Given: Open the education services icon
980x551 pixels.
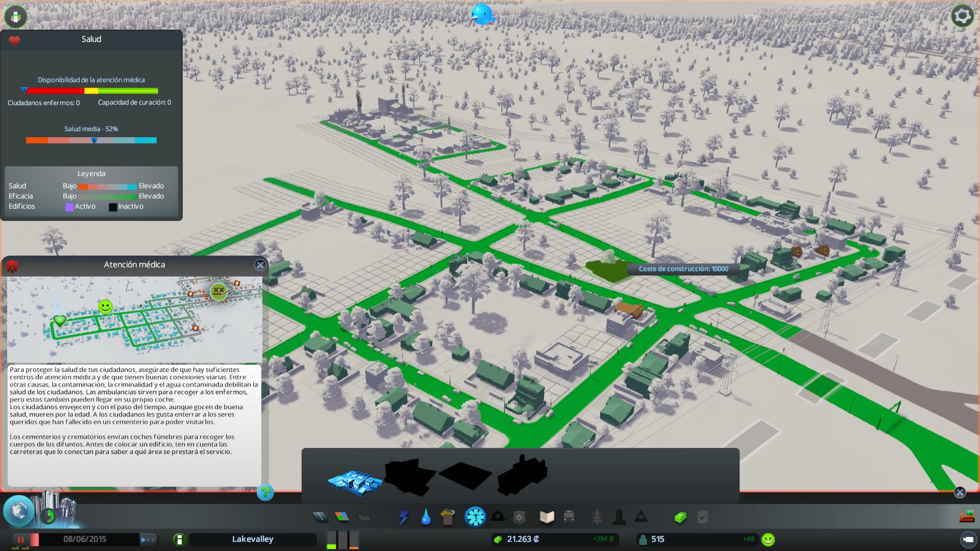Looking at the screenshot, I should (x=547, y=516).
